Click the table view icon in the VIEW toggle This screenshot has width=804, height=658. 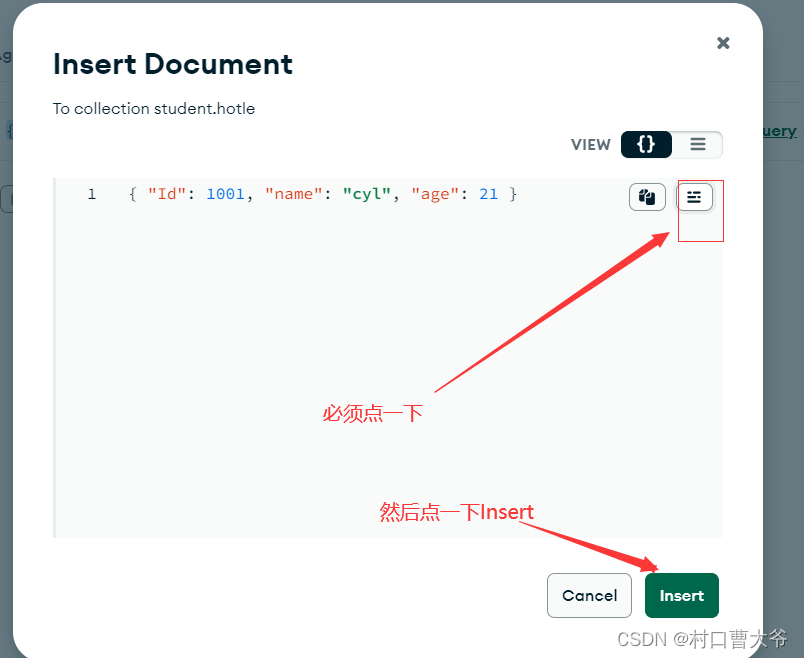coord(697,144)
